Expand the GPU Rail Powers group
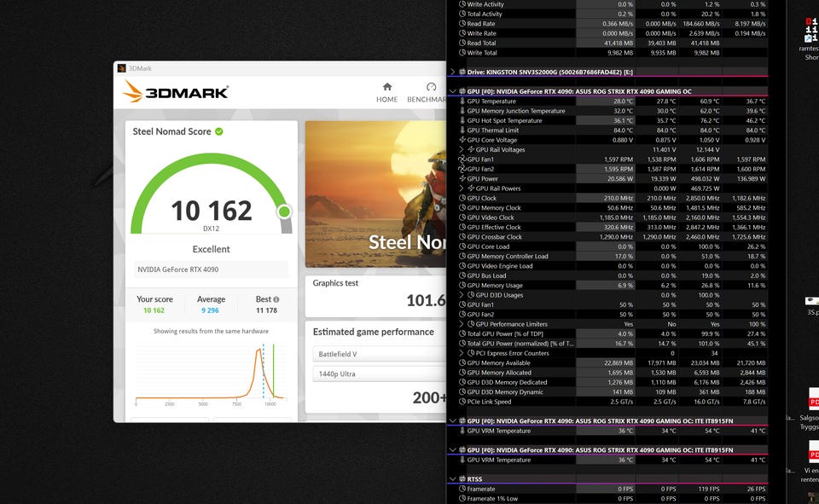The width and height of the screenshot is (819, 504). (x=462, y=188)
